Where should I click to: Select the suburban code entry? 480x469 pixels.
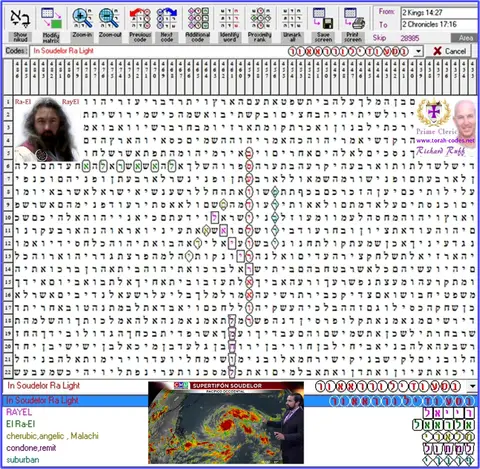(23, 460)
